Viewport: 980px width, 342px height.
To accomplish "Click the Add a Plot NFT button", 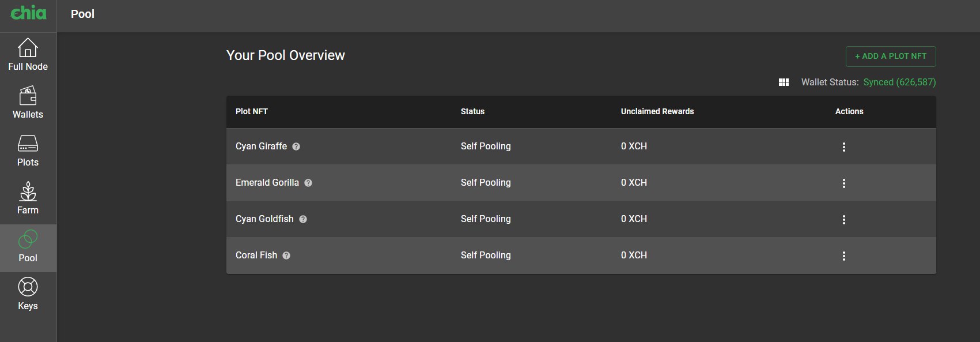I will tap(891, 57).
